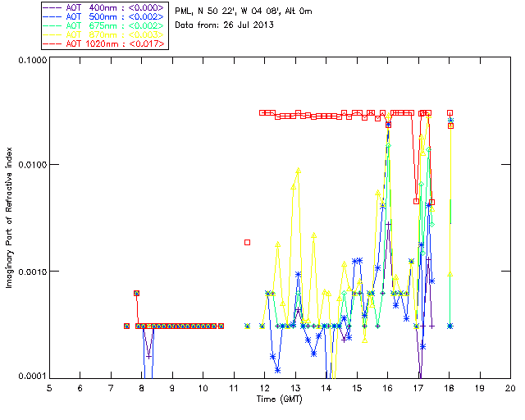Click the yellow triangle peak just past 13 GMT
Screen dimensions: 525x420
pos(299,171)
